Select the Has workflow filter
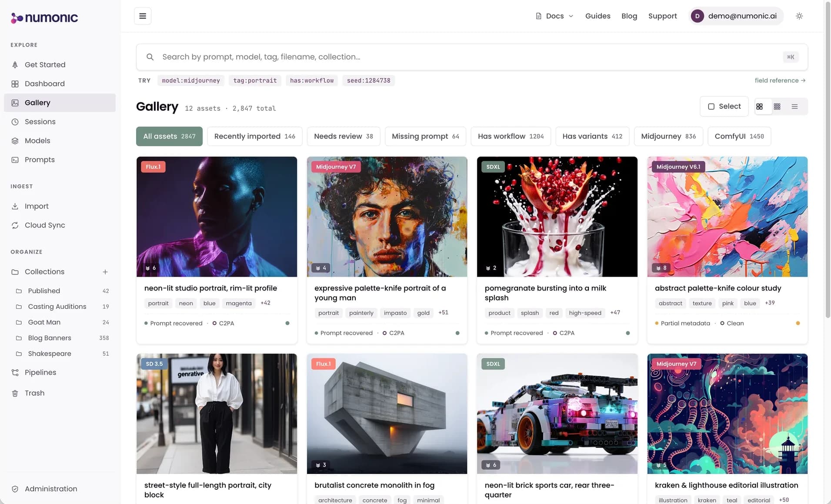The width and height of the screenshot is (831, 504). [x=511, y=137]
